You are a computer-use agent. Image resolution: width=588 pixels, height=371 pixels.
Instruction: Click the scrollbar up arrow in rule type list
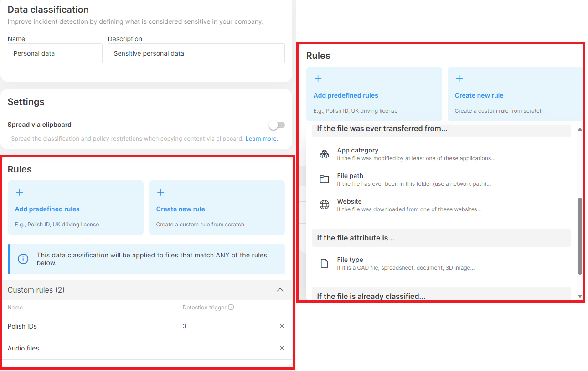[580, 130]
